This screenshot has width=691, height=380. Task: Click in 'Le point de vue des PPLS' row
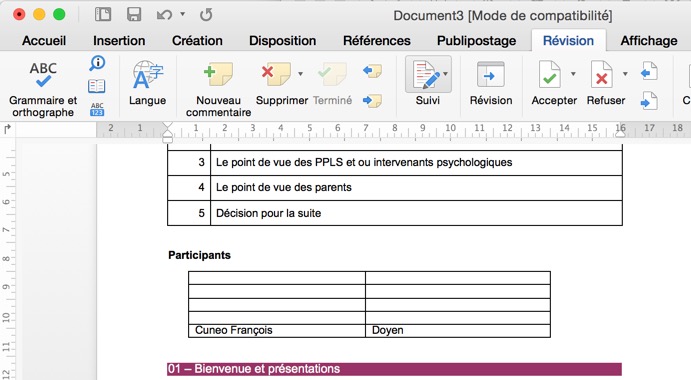[416, 163]
